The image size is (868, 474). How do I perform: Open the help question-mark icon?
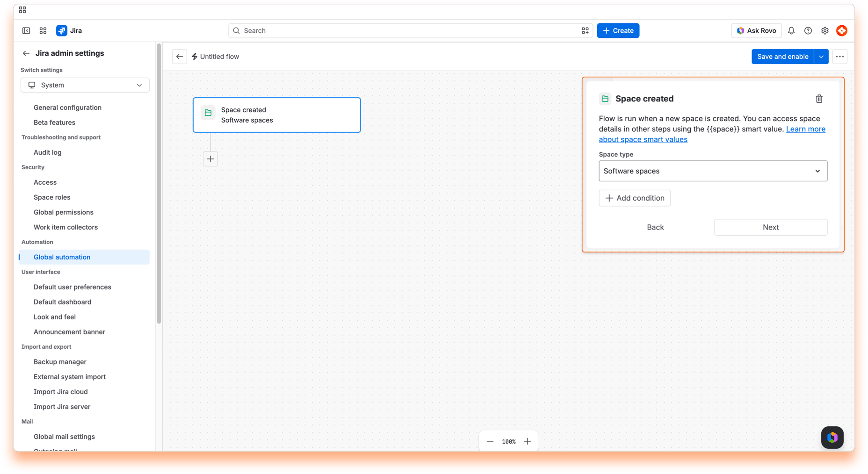(x=808, y=30)
